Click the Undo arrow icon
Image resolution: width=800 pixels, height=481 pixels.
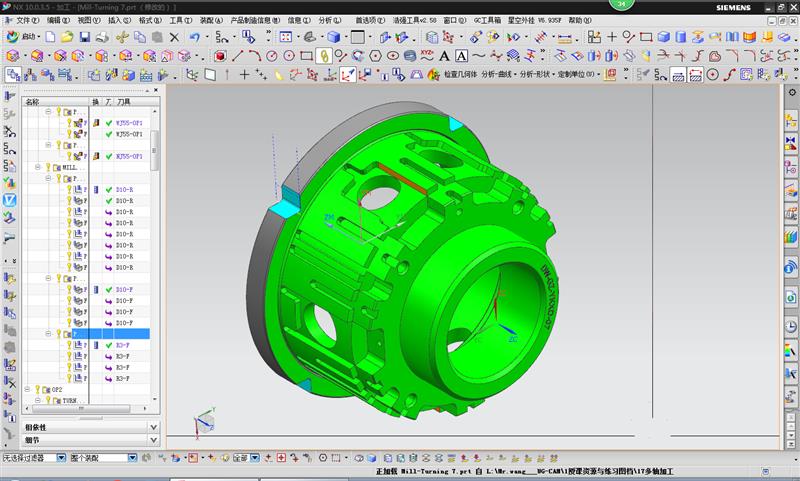click(194, 37)
